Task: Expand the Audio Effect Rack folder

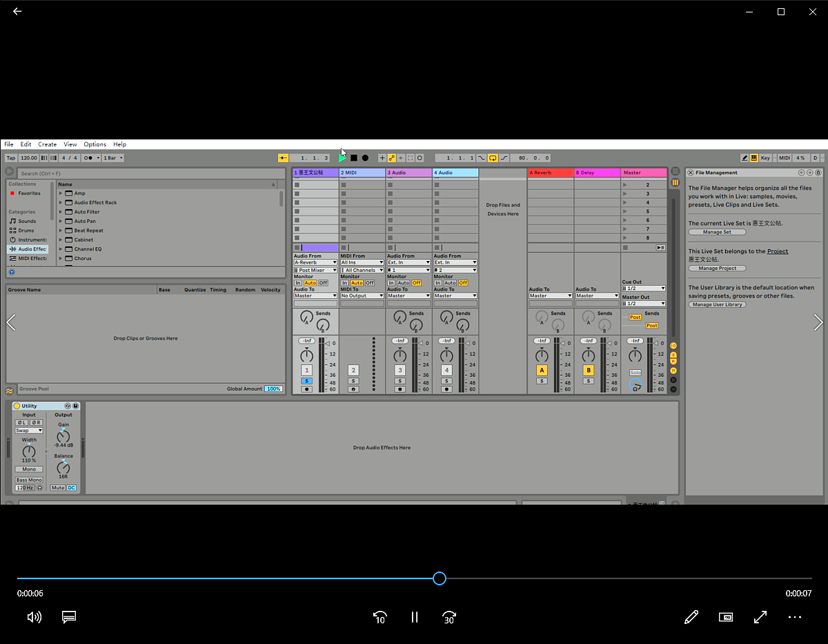Action: [x=61, y=203]
